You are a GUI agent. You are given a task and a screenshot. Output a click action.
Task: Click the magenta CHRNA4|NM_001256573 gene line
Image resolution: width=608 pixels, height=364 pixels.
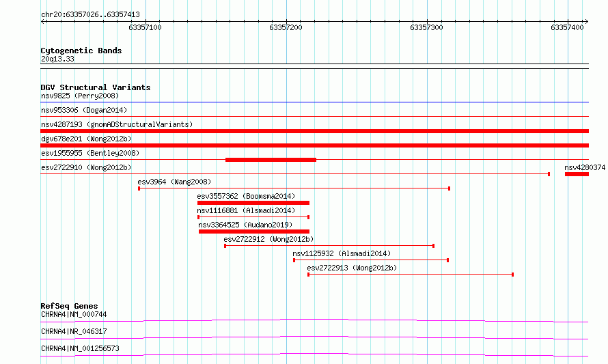click(314, 354)
